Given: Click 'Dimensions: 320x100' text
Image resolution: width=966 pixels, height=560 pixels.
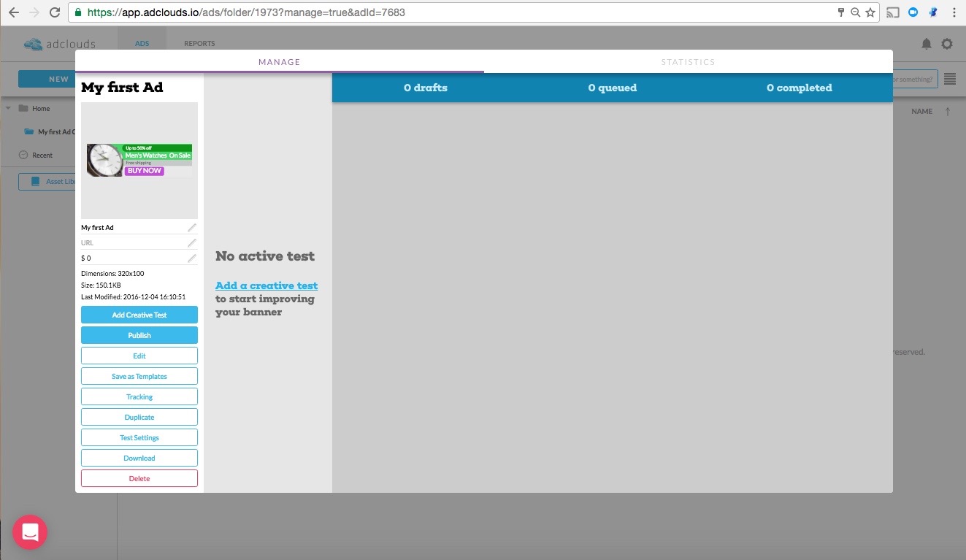Looking at the screenshot, I should click(112, 274).
